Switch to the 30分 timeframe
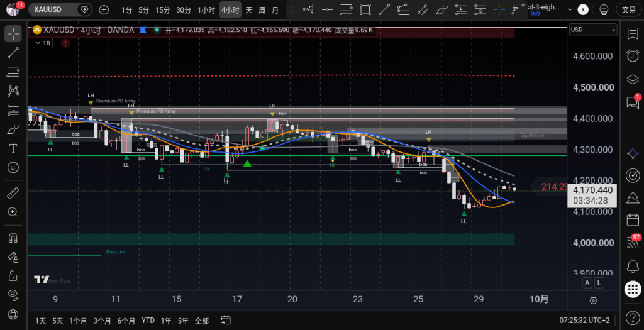644x330 pixels. pos(184,10)
